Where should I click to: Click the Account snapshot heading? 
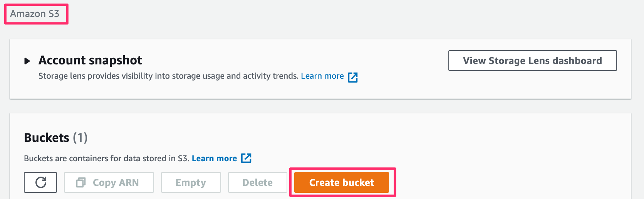90,60
